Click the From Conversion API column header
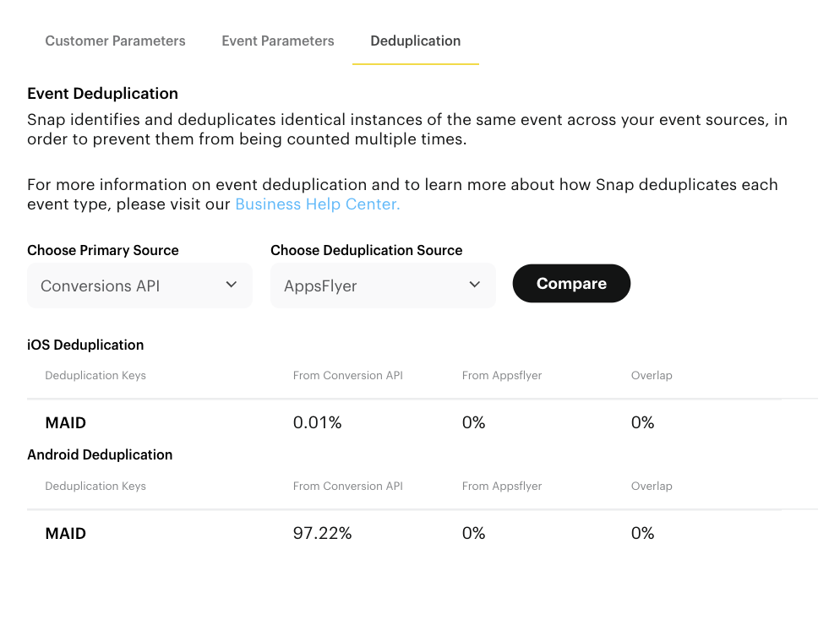840x620 pixels. (x=347, y=375)
